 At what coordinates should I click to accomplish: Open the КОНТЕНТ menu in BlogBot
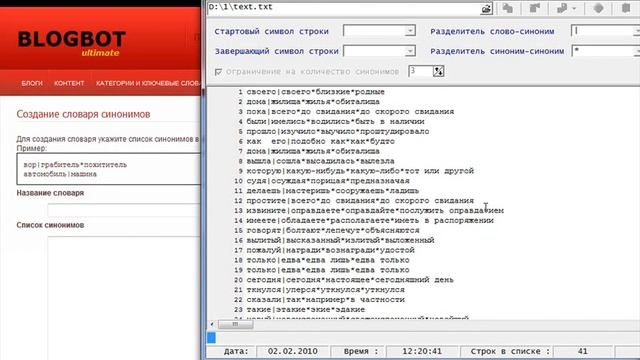pos(69,83)
